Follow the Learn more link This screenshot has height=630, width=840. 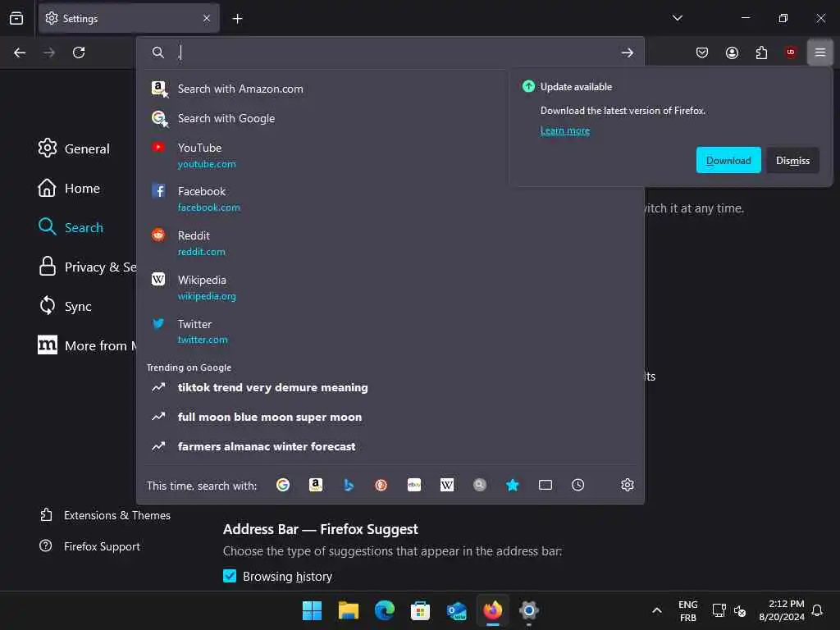(x=564, y=130)
